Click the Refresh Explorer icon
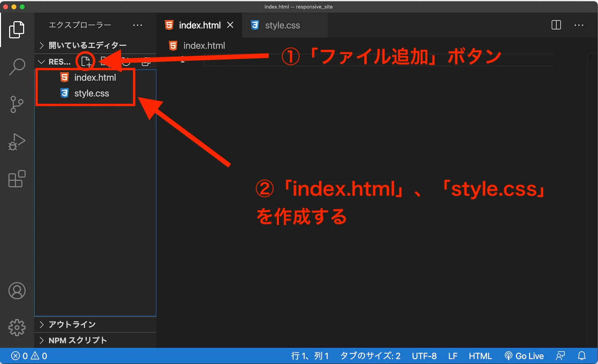Image resolution: width=598 pixels, height=364 pixels. point(126,62)
